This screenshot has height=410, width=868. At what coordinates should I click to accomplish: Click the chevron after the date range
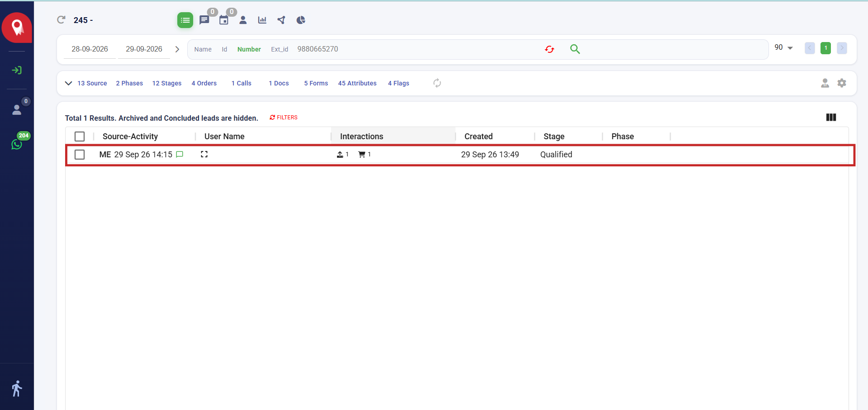(177, 49)
